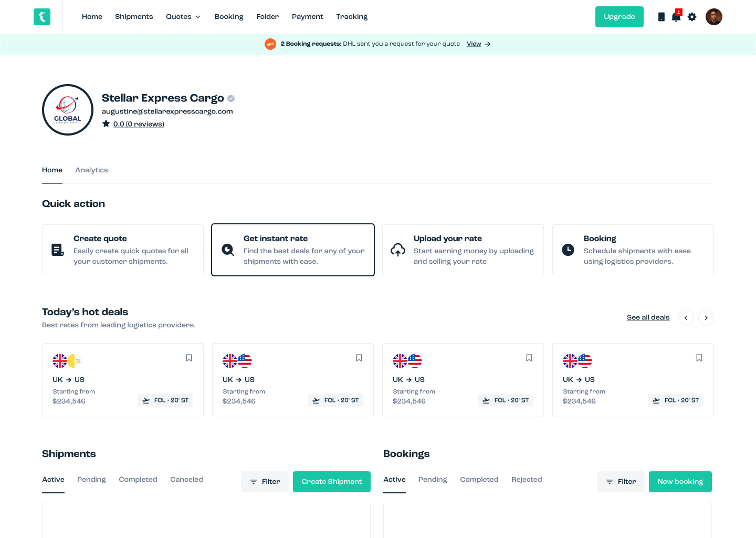756x538 pixels.
Task: Click the profile picture in the top right
Action: (x=714, y=17)
